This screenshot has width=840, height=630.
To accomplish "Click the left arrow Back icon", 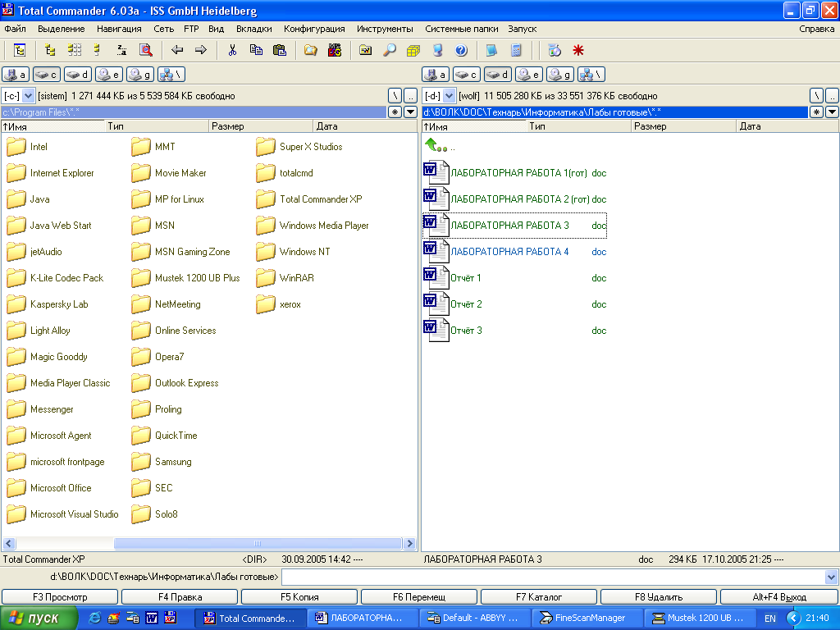I will tap(177, 50).
